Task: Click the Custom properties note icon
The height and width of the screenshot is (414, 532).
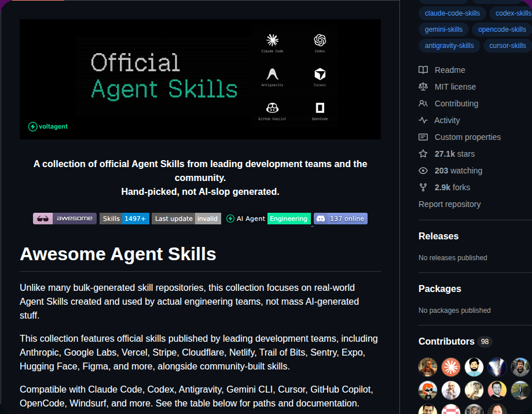Action: click(x=423, y=137)
